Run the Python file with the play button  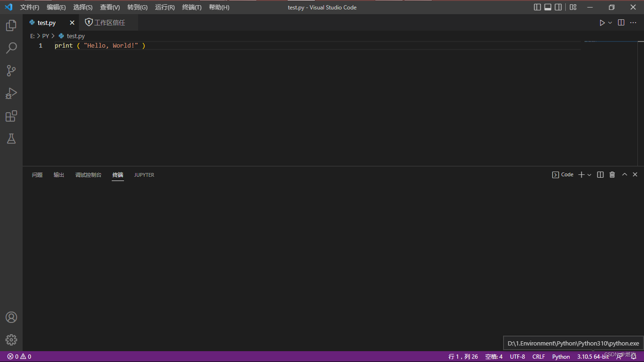pyautogui.click(x=602, y=22)
